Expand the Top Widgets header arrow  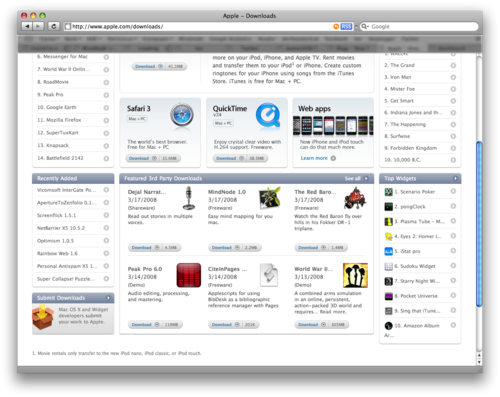coord(455,179)
